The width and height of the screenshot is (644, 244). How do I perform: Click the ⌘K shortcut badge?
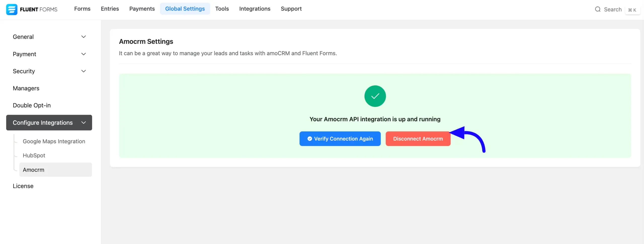coord(632,10)
